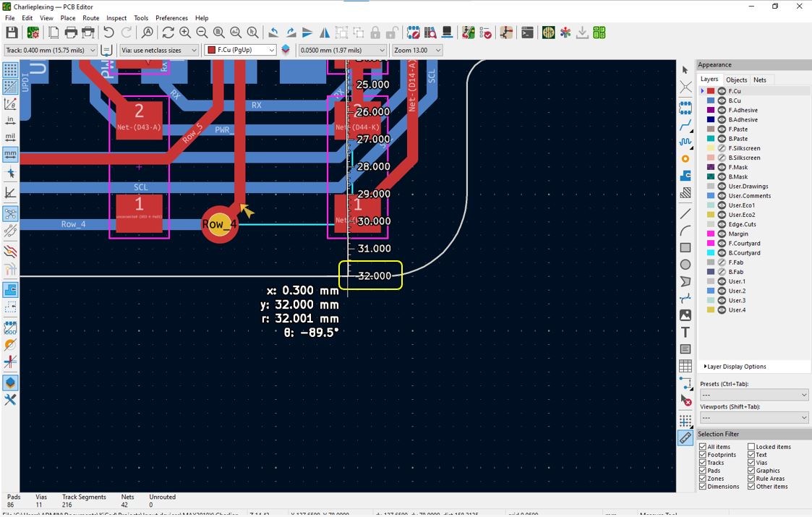Open the Route menu
This screenshot has width=812, height=517.
pyautogui.click(x=90, y=18)
